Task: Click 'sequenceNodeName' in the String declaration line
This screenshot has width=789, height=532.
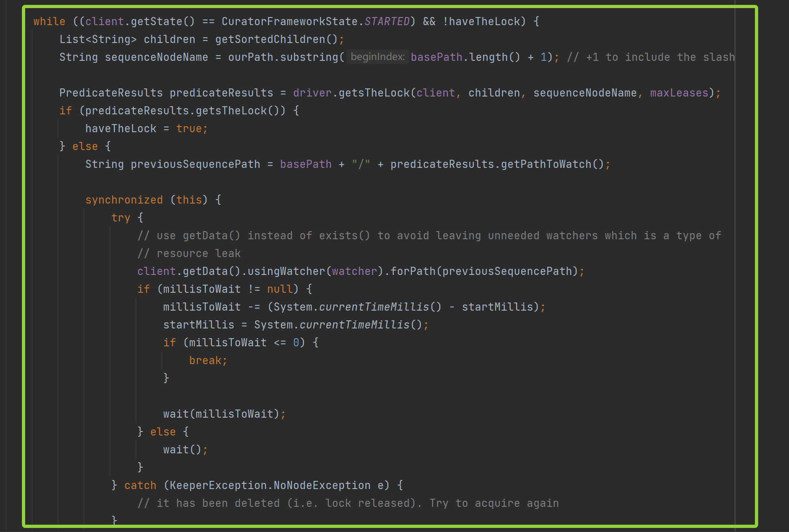Action: (x=156, y=57)
